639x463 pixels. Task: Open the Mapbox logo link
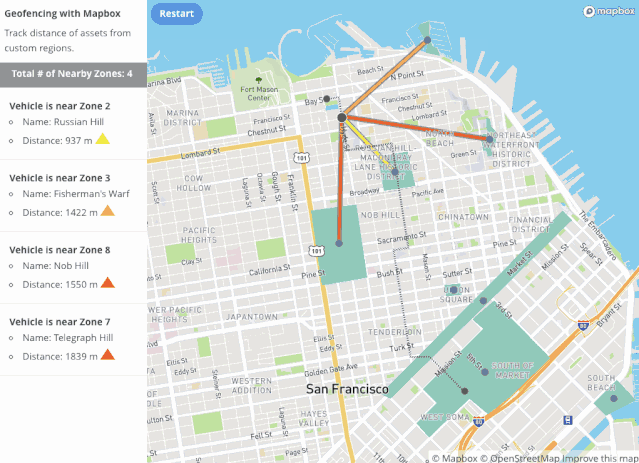[608, 11]
